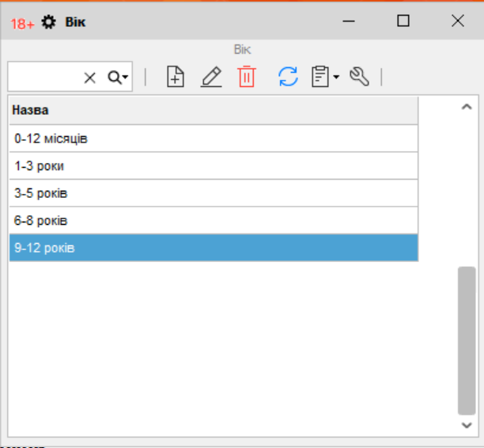The image size is (484, 448).
Task: Click the pencil edit icon
Action: click(211, 77)
